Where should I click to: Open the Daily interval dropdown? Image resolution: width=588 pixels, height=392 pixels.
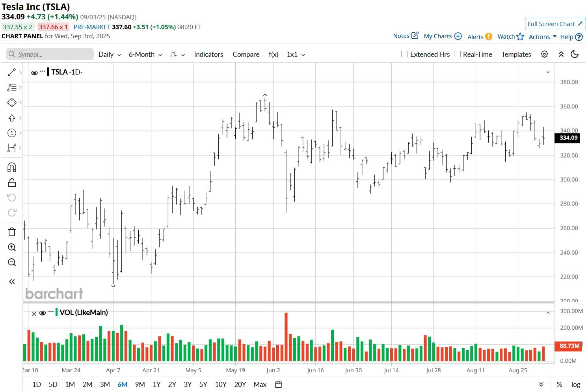click(110, 54)
